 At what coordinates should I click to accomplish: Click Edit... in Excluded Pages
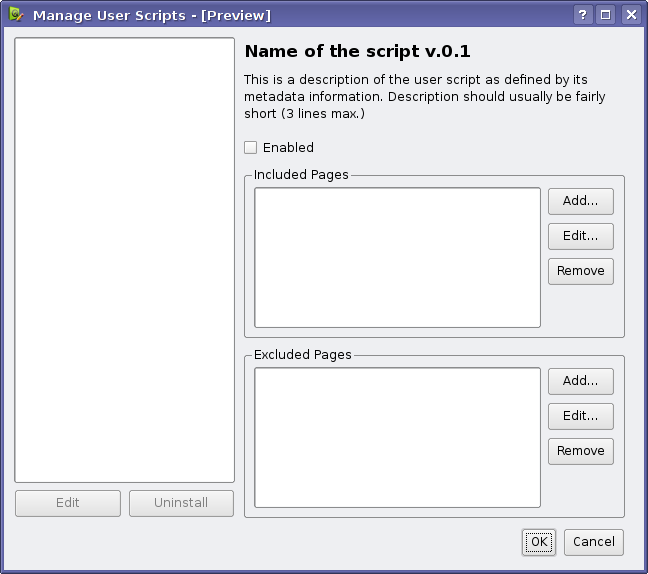click(581, 417)
